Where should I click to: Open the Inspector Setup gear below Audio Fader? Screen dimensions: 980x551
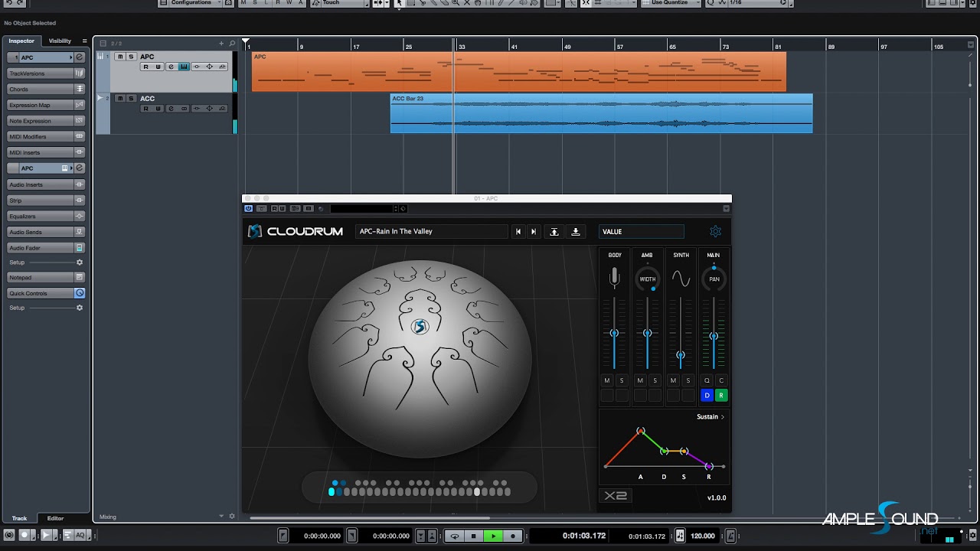[80, 262]
